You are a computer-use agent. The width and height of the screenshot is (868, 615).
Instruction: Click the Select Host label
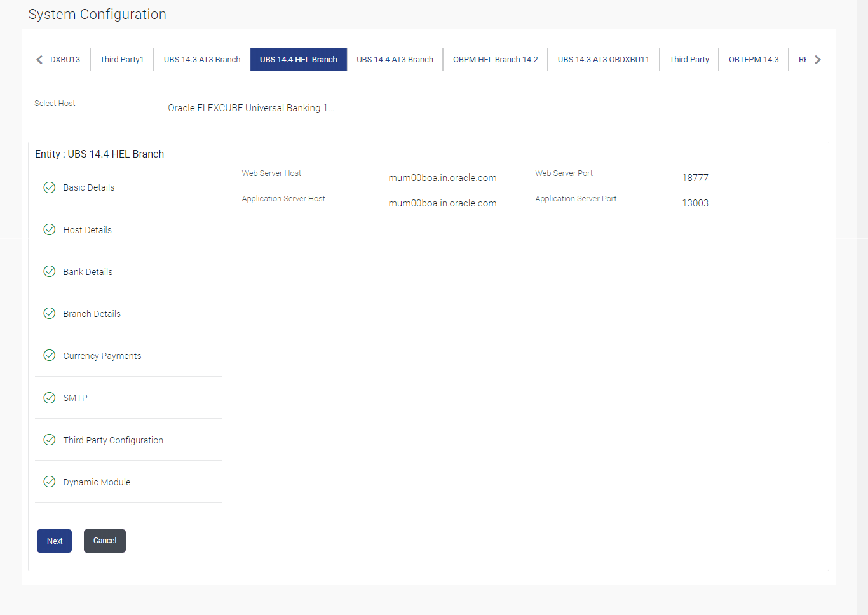(55, 104)
